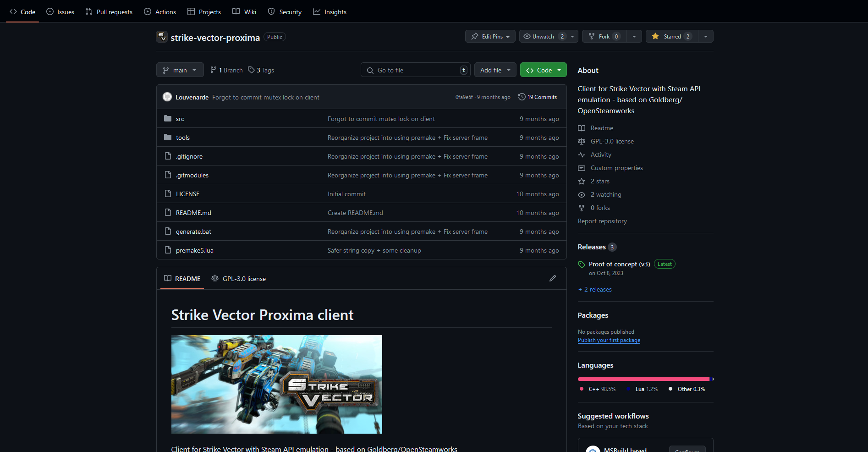Click Louvenarde's avatar in the commit bar
This screenshot has height=452, width=868.
tap(167, 97)
